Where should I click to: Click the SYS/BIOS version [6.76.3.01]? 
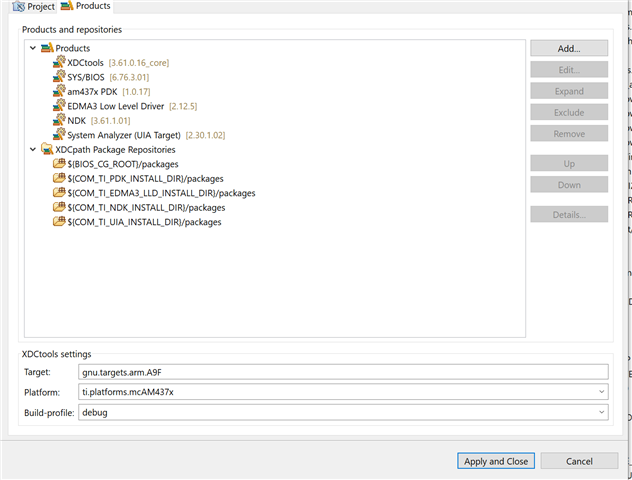[129, 77]
